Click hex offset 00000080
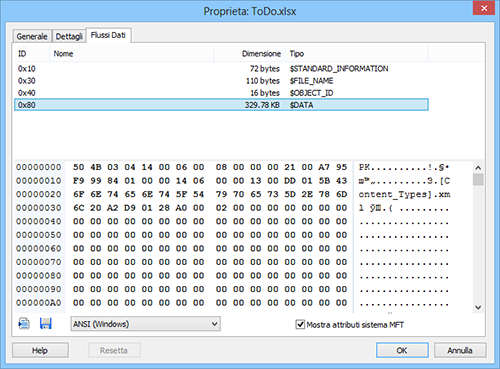The width and height of the screenshot is (500, 369). [x=39, y=276]
